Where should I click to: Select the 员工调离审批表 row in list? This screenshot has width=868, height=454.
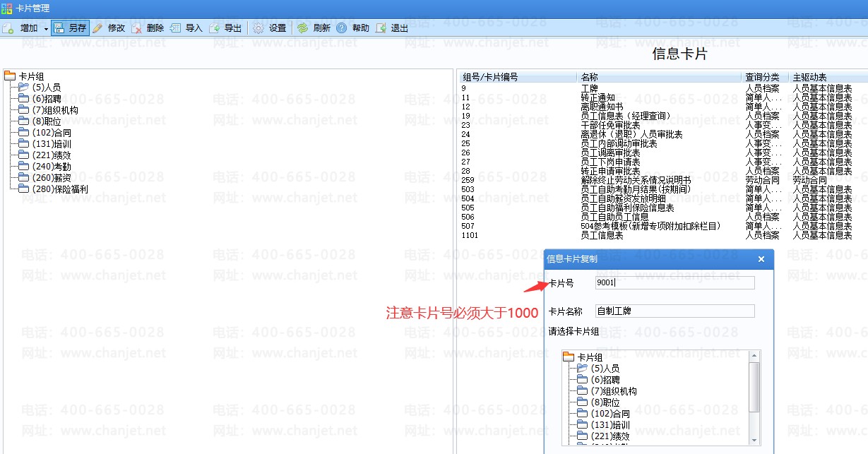(x=610, y=153)
